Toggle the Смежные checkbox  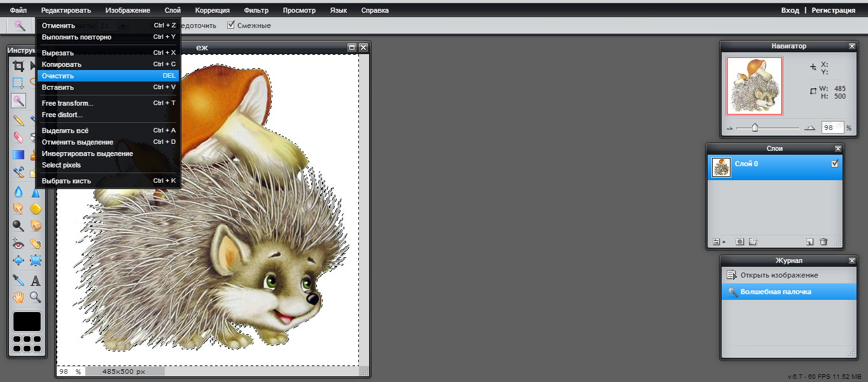(231, 25)
